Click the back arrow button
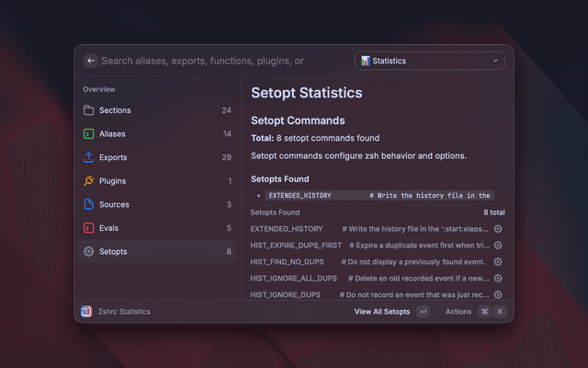 (x=90, y=61)
